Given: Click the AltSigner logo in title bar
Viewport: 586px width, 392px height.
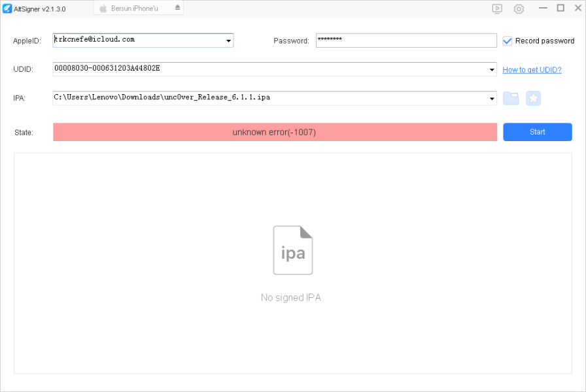Looking at the screenshot, I should tap(8, 8).
